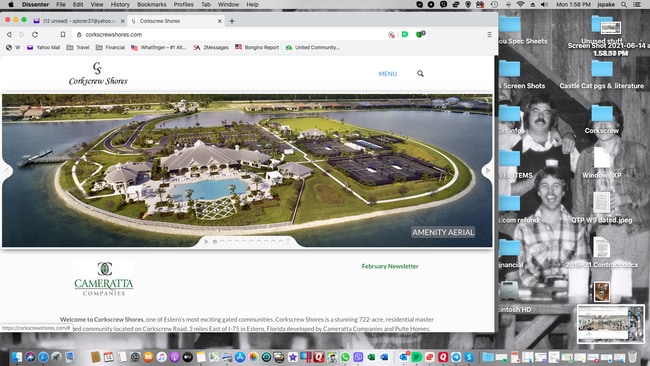The image size is (650, 366).
Task: Click the Cameratta Companies logo
Action: pos(104,279)
